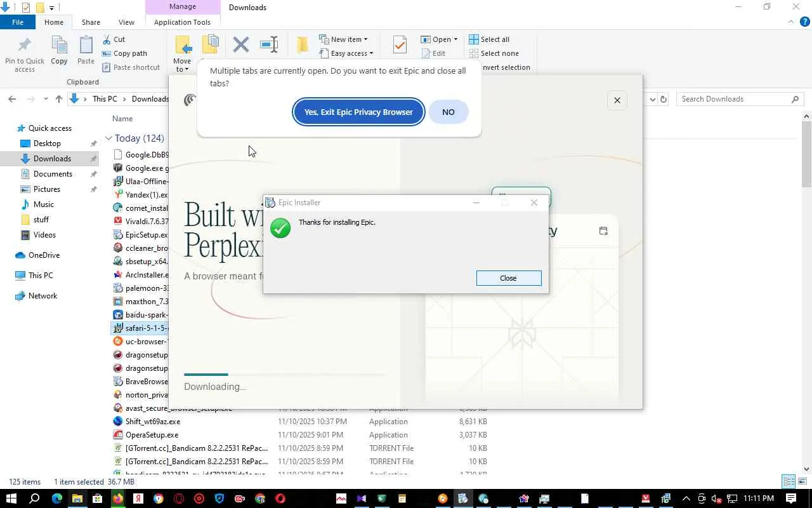
Task: Click the New folder icon in the ribbon
Action: (303, 44)
